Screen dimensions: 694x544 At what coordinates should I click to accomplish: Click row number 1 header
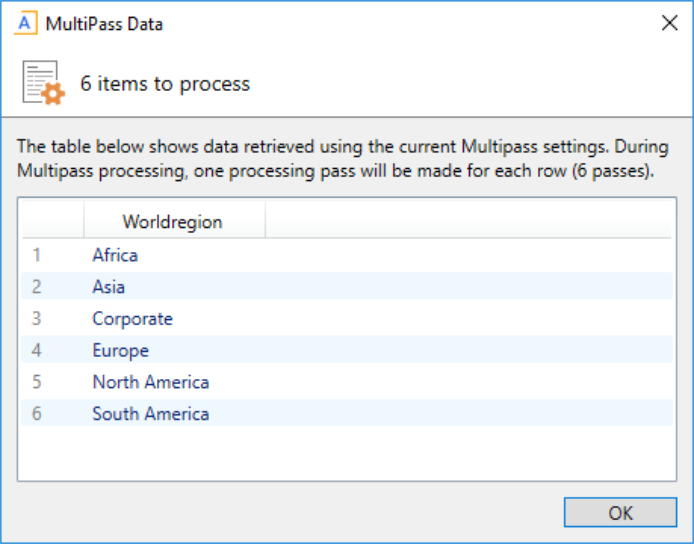point(38,255)
